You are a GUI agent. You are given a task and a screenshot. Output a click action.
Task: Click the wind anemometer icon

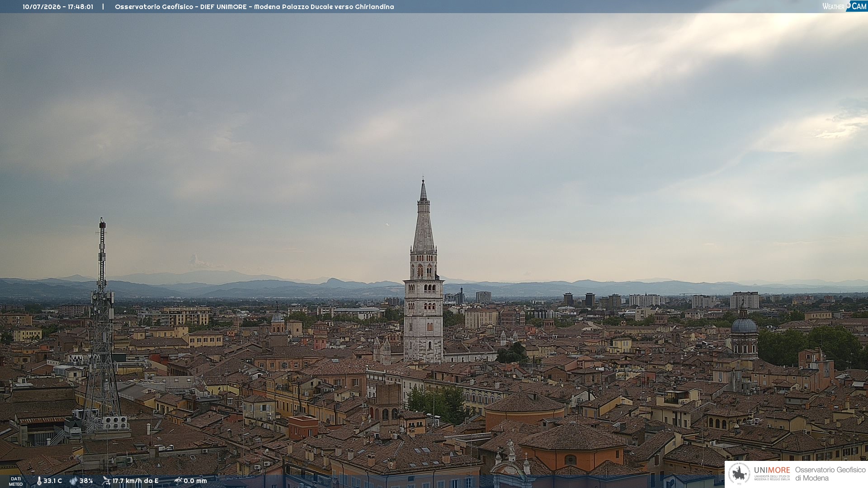106,481
